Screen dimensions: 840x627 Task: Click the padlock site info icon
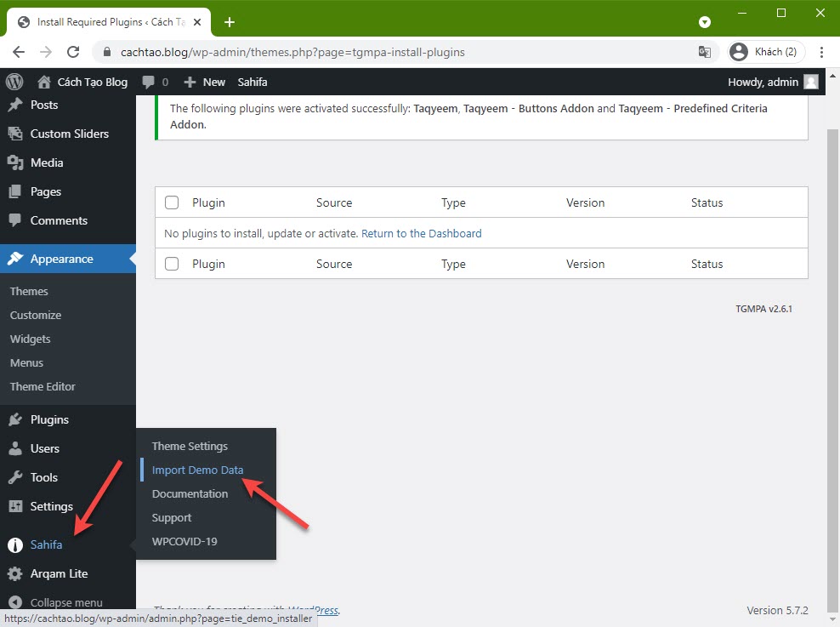pyautogui.click(x=106, y=52)
